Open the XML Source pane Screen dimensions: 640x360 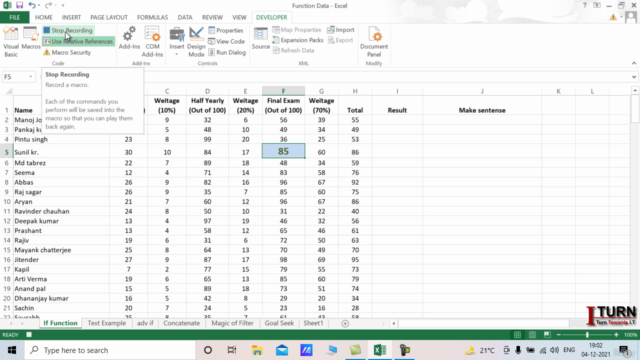pyautogui.click(x=260, y=38)
